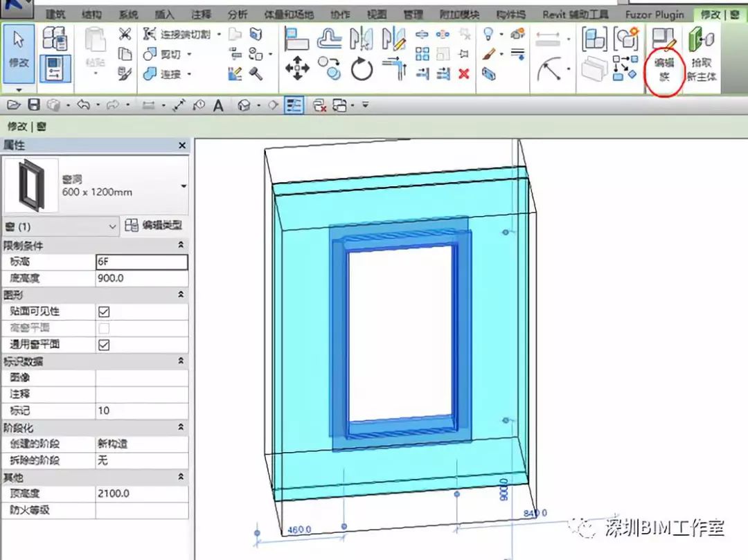Click the text 'A' icon in quick toolbar
748x560 pixels.
[218, 105]
